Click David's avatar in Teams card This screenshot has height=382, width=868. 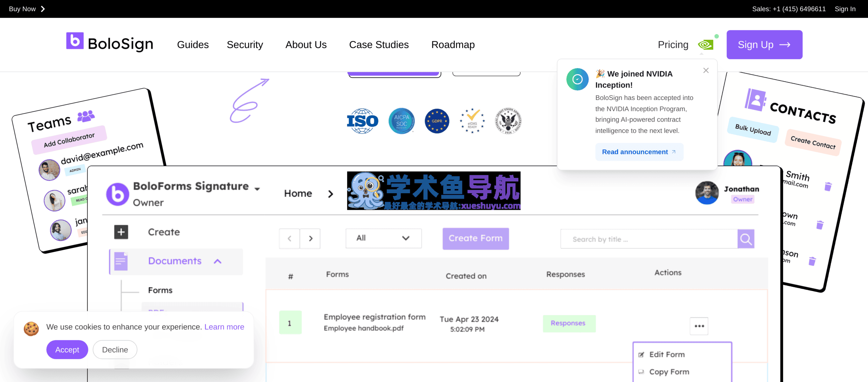(49, 170)
